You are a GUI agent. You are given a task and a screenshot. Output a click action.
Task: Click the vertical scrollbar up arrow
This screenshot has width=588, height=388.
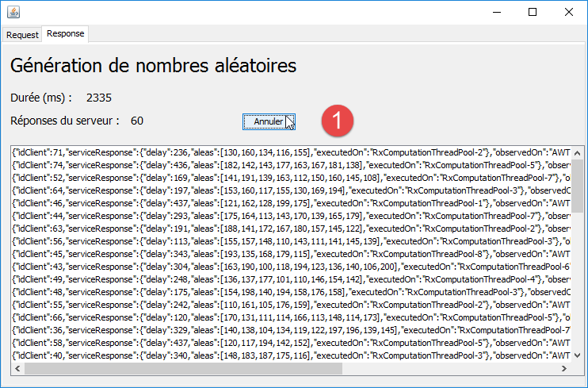coord(576,152)
